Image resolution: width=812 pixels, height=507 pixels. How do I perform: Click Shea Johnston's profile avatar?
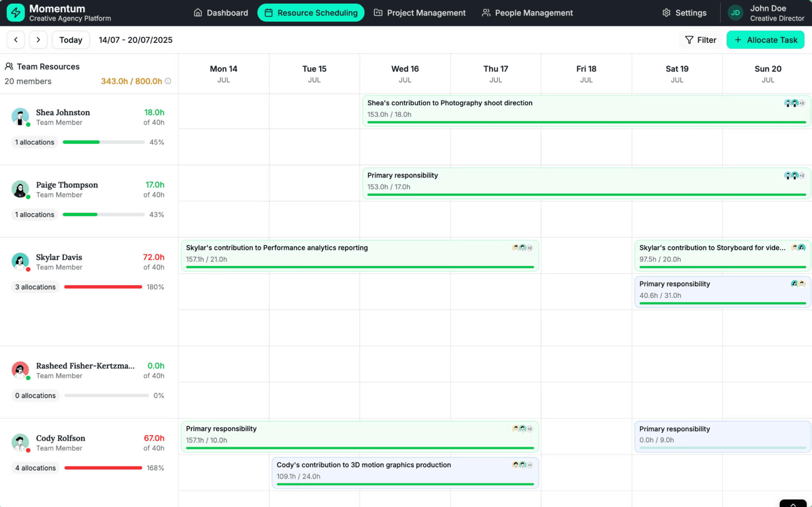tap(20, 116)
